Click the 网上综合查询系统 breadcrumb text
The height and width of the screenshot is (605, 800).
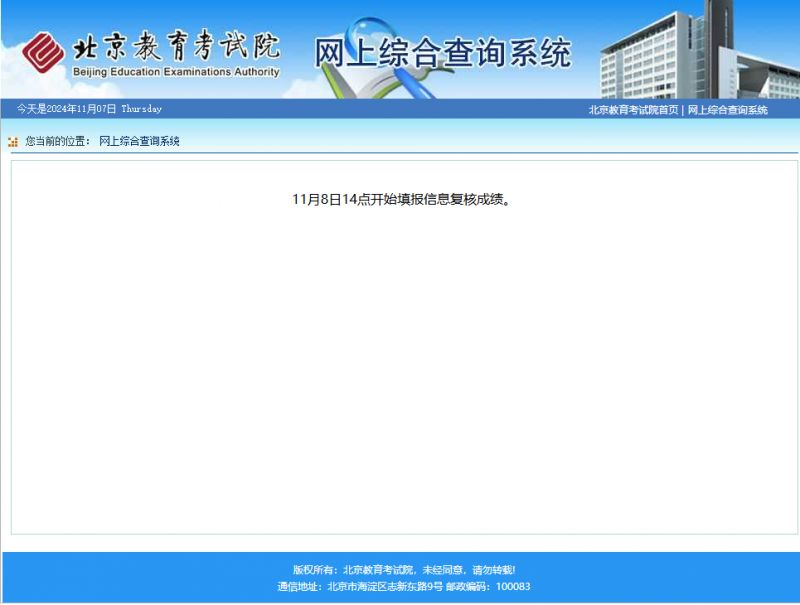[139, 141]
